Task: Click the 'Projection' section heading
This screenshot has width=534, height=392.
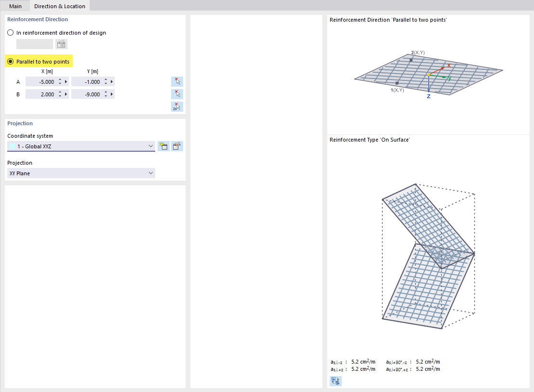Action: tap(20, 123)
